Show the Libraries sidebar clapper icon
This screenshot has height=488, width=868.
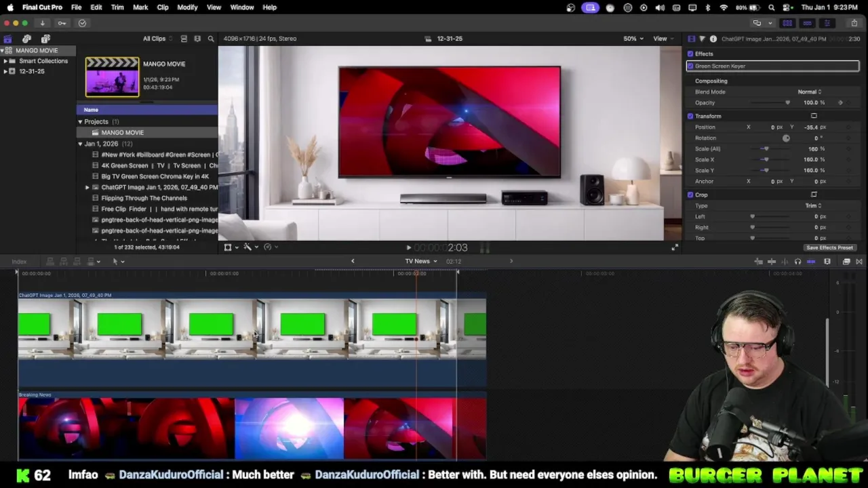tap(7, 39)
